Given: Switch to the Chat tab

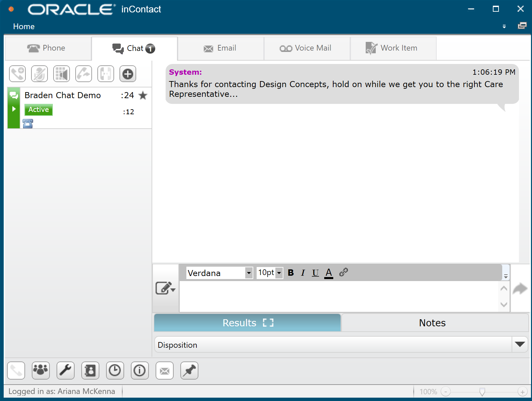Looking at the screenshot, I should (x=134, y=49).
